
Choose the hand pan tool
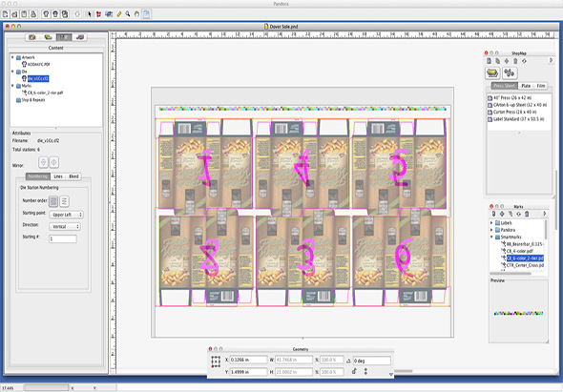click(136, 14)
